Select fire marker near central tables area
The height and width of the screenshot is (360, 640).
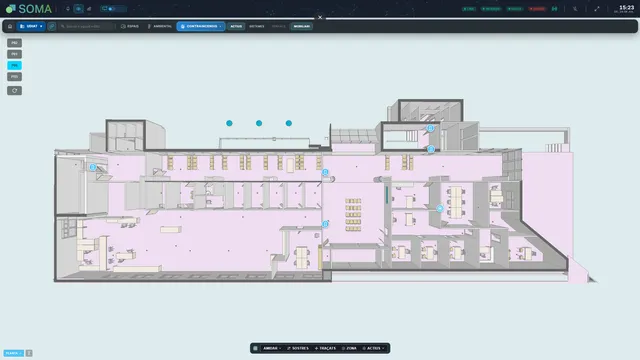click(325, 224)
